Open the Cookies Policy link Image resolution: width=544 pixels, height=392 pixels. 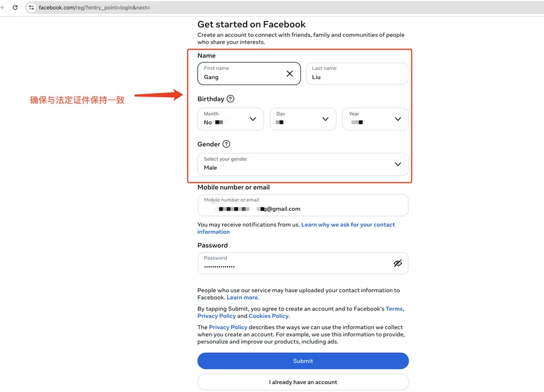268,316
